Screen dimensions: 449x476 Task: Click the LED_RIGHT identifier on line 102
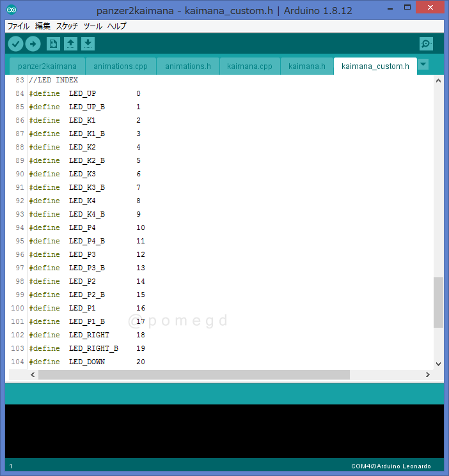[x=89, y=335]
